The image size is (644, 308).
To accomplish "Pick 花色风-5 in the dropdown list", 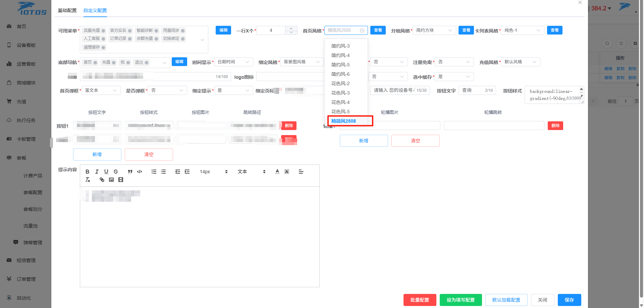I will (346, 112).
